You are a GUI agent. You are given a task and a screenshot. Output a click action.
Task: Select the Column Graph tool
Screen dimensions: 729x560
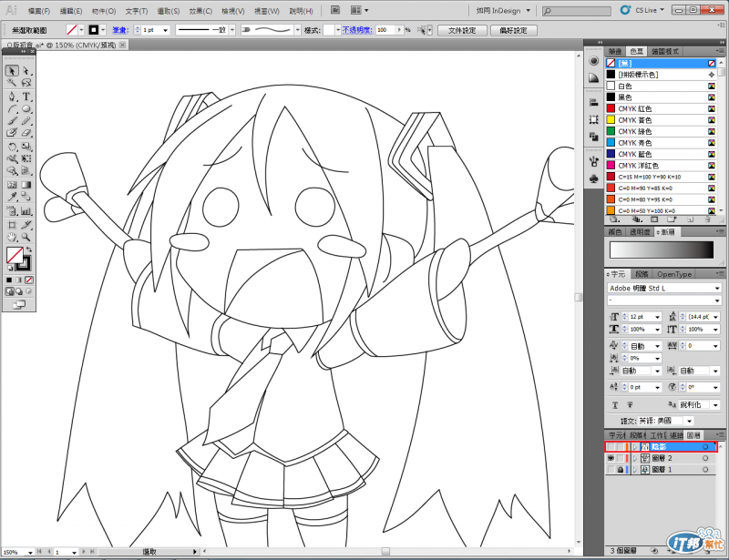coord(26,211)
